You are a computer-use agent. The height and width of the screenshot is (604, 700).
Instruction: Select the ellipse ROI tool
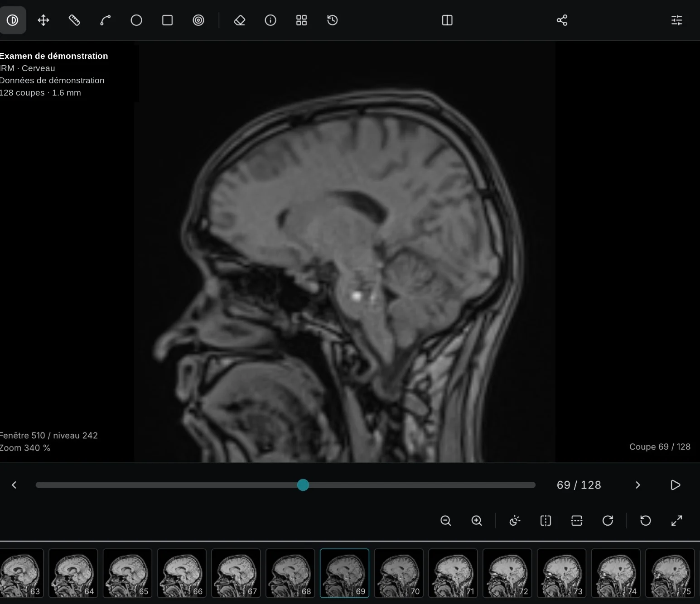(136, 20)
